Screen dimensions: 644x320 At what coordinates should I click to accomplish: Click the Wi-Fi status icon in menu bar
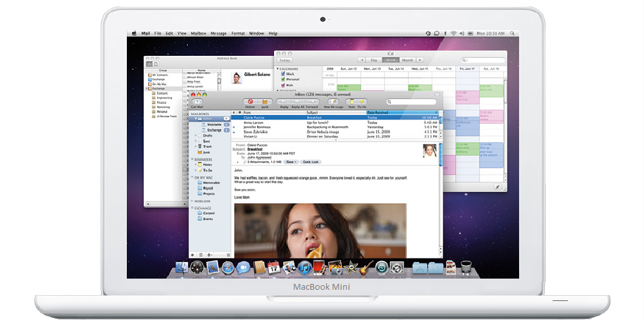click(x=453, y=34)
